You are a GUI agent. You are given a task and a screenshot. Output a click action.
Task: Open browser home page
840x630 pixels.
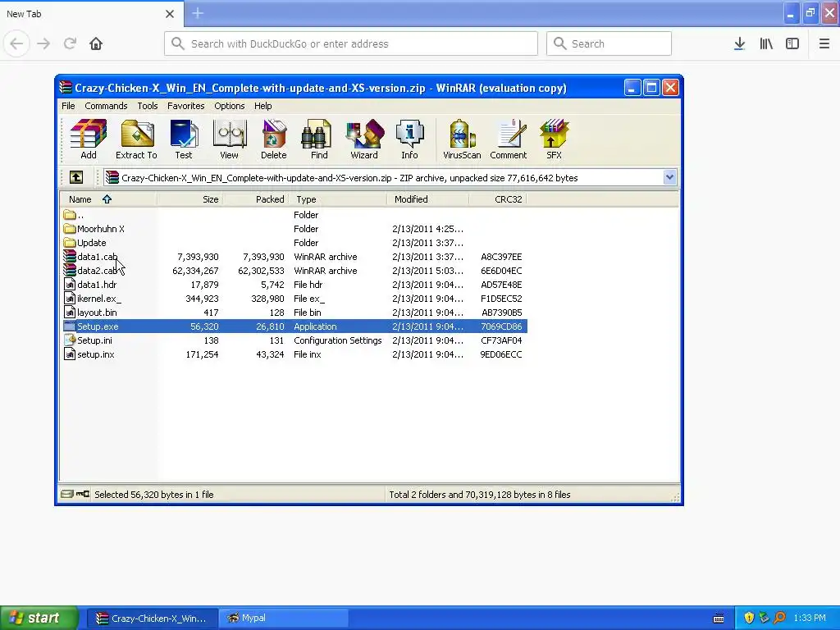click(x=96, y=43)
